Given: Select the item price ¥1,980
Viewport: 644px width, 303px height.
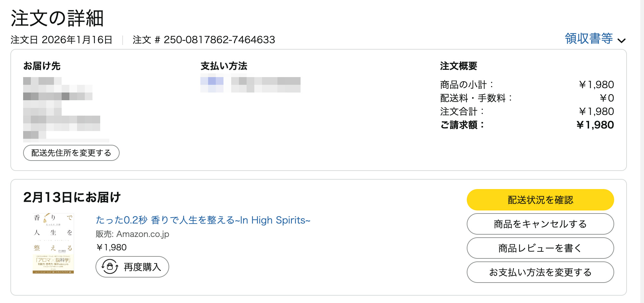Looking at the screenshot, I should pos(112,247).
